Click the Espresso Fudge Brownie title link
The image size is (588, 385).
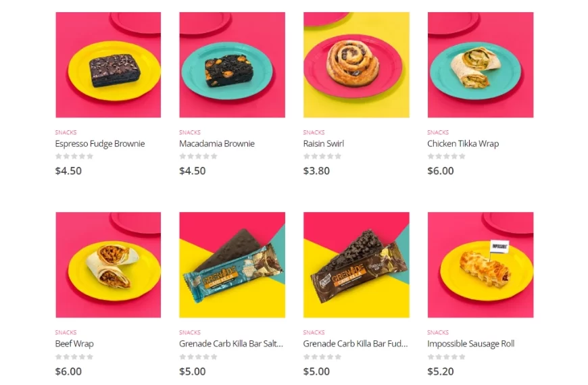pyautogui.click(x=100, y=144)
